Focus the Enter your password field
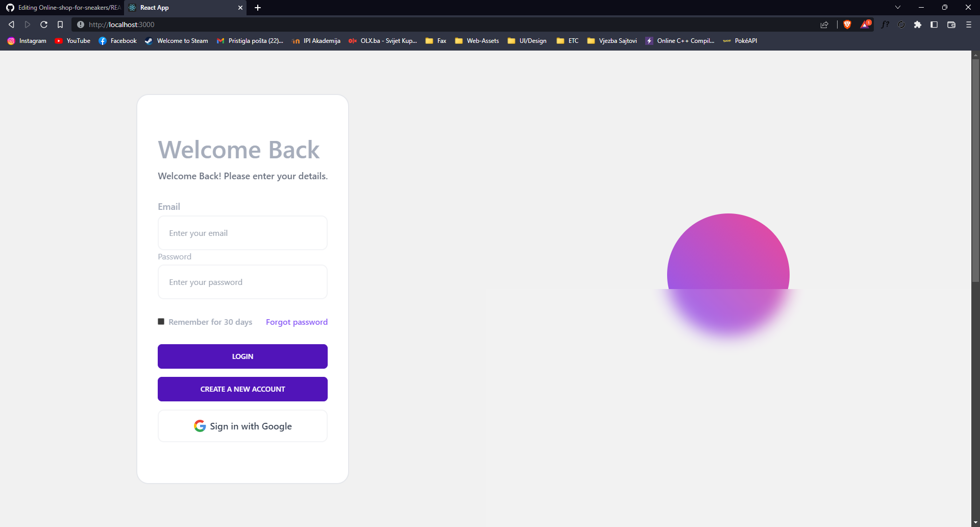The width and height of the screenshot is (980, 527). 242,282
